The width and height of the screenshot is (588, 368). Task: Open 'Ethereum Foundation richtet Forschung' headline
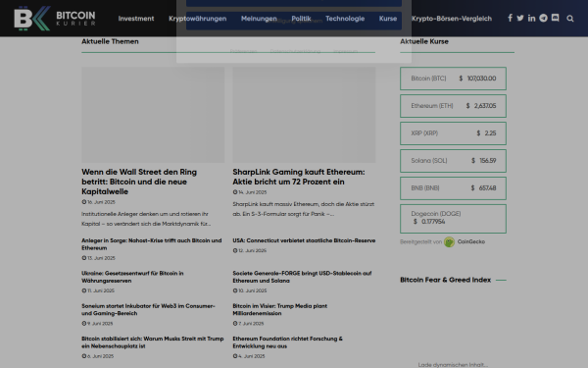click(x=287, y=342)
